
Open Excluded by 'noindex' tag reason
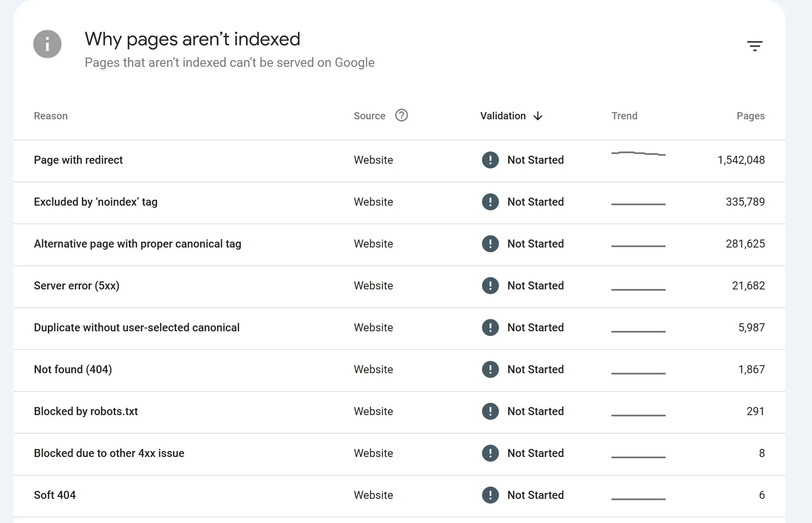coord(96,202)
